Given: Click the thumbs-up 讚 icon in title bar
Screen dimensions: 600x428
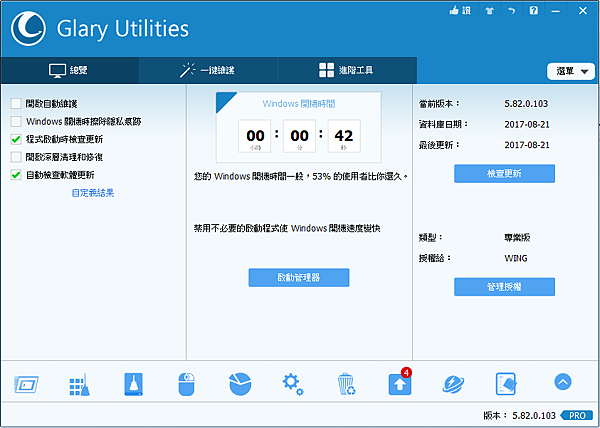Looking at the screenshot, I should [460, 11].
